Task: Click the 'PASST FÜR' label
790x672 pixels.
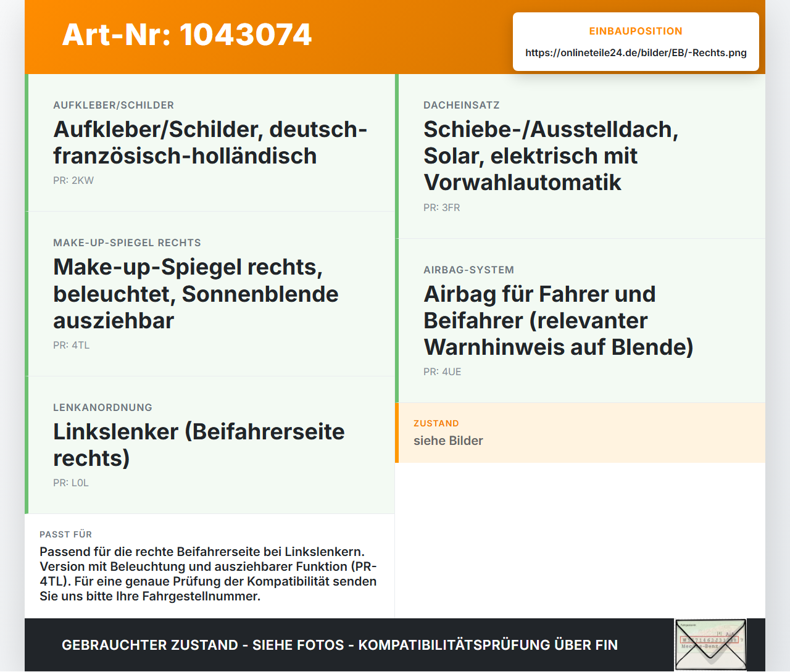Action: click(x=66, y=534)
